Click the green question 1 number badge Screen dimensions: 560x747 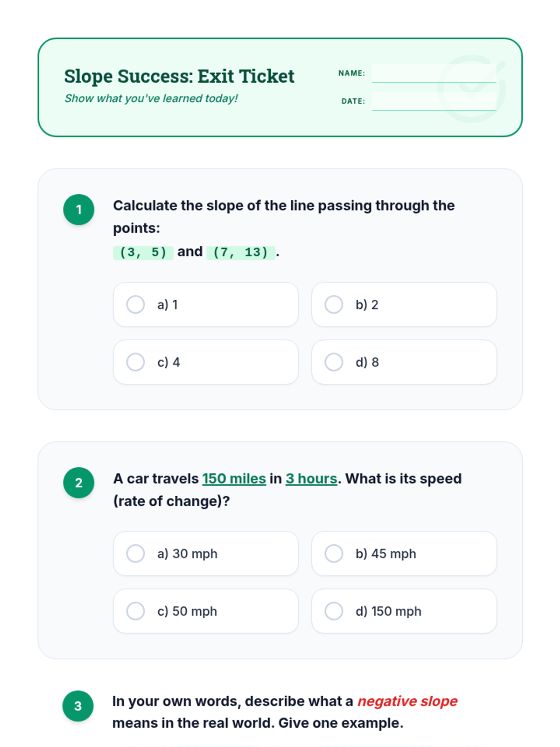(79, 210)
